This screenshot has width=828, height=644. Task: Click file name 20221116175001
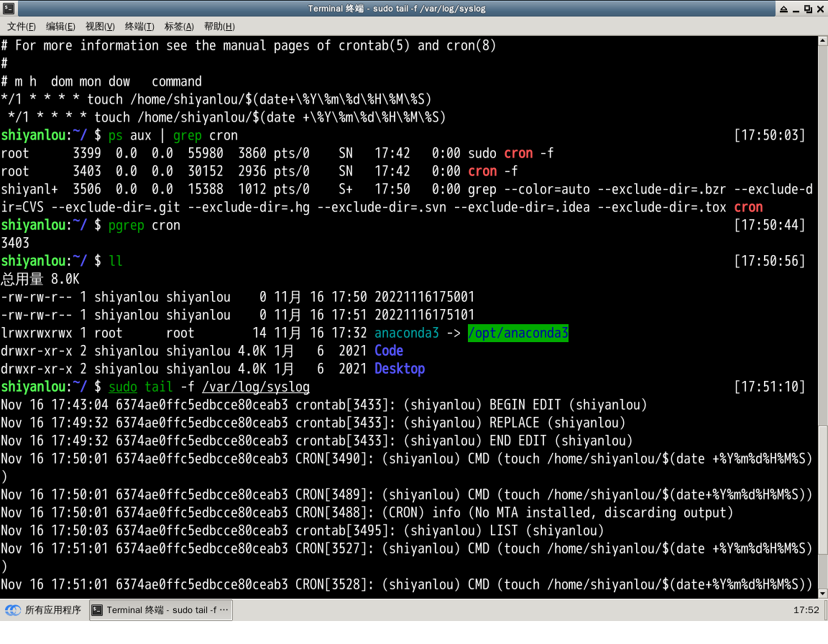click(x=425, y=297)
